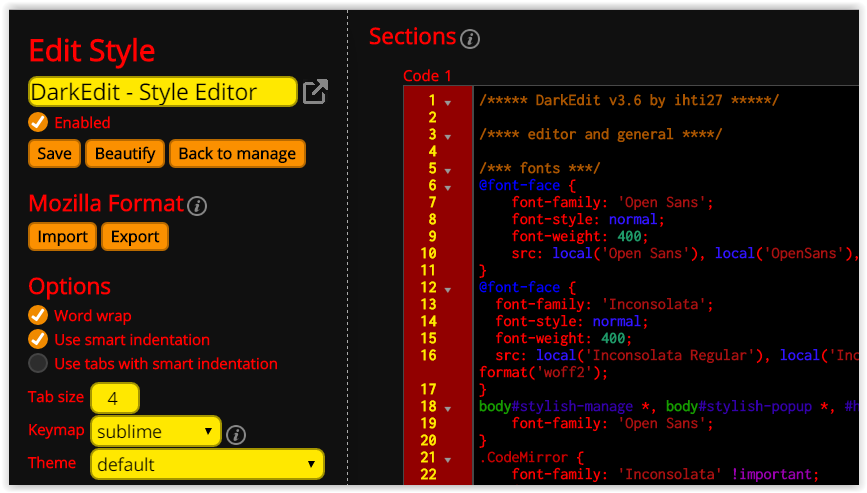Click '.CodeMirror {' selector text
The height and width of the screenshot is (493, 867).
click(531, 457)
